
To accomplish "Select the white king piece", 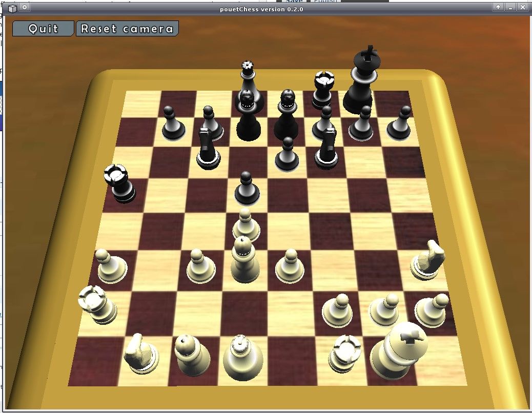I will click(399, 351).
